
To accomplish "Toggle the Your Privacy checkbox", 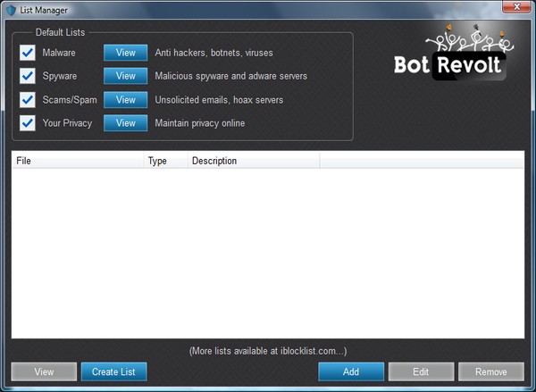I will tap(28, 122).
